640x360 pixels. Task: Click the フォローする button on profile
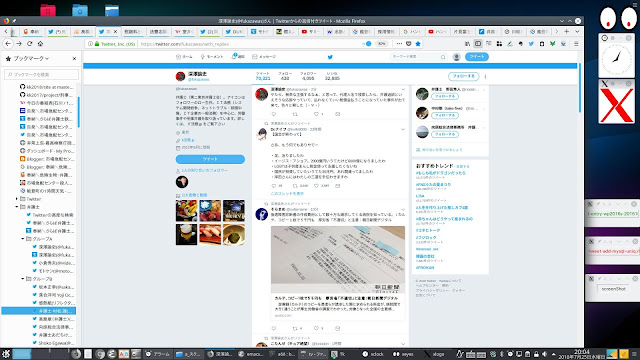pos(463,76)
